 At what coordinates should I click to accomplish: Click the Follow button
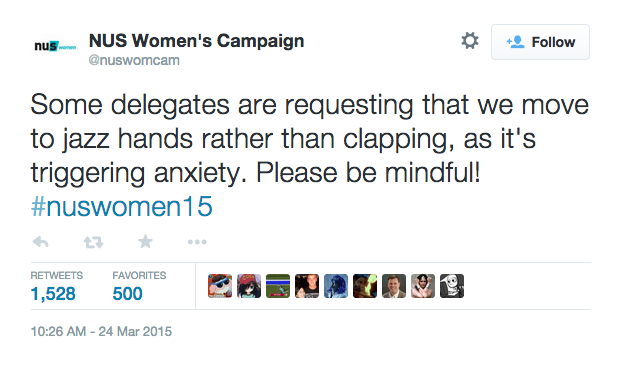[x=540, y=42]
